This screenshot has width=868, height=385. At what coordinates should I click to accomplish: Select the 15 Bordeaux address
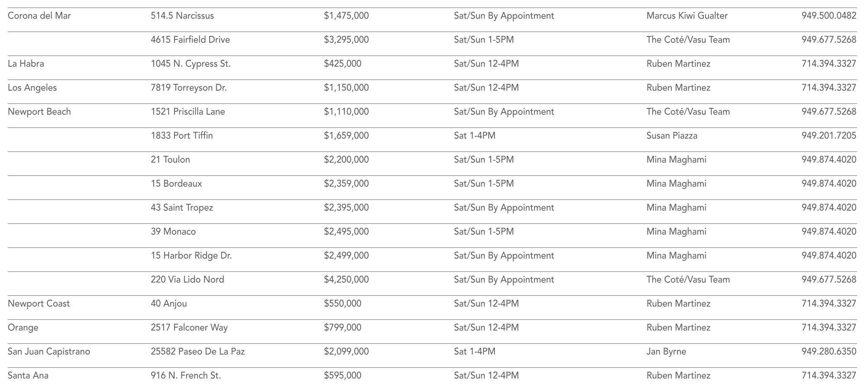[x=176, y=184]
